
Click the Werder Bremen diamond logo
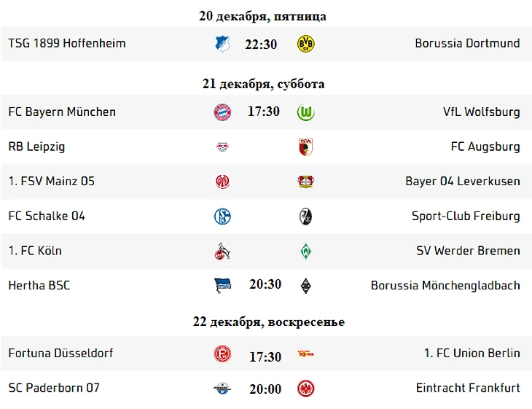(x=305, y=251)
